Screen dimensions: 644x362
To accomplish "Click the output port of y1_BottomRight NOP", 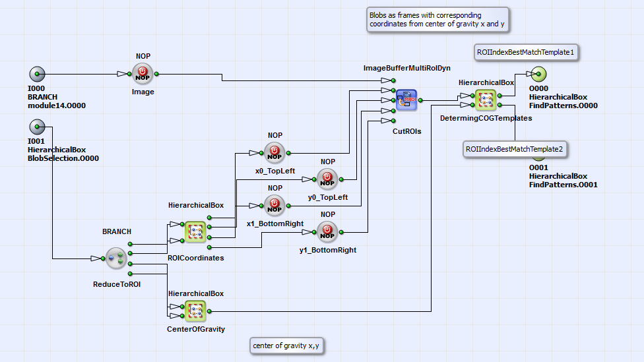I will pos(341,232).
